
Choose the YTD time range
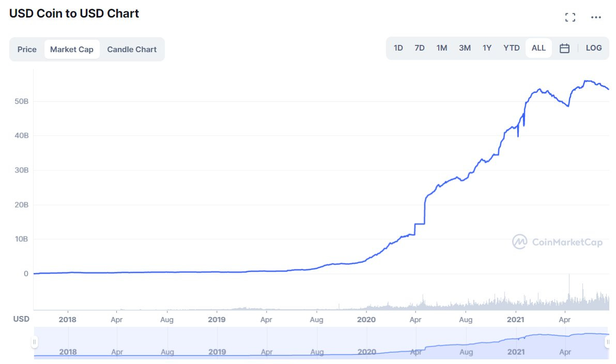pos(512,48)
